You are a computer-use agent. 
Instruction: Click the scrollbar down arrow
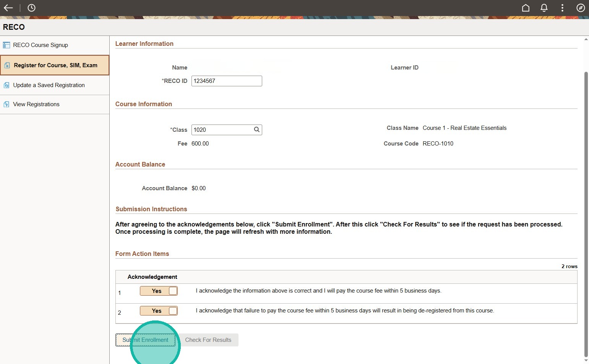pyautogui.click(x=586, y=360)
